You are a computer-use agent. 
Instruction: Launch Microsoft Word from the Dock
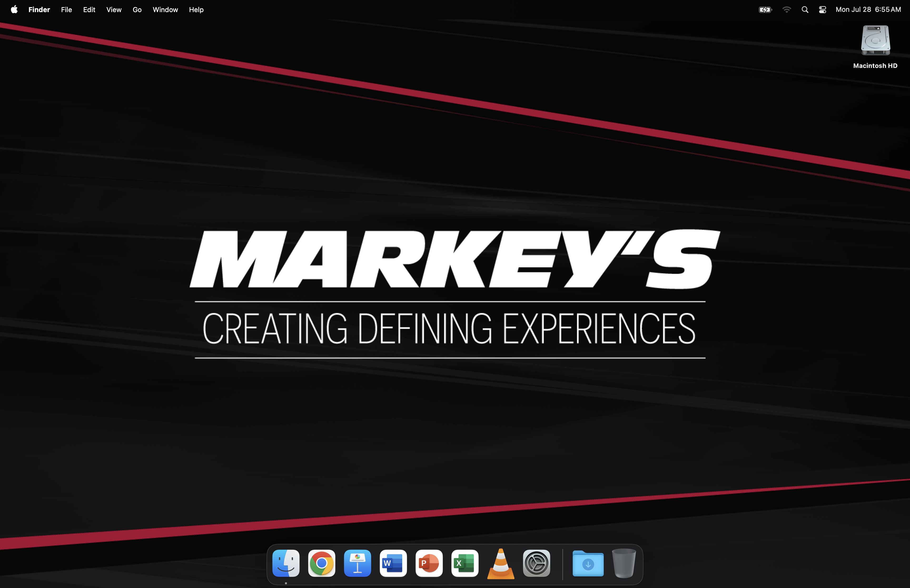(393, 563)
